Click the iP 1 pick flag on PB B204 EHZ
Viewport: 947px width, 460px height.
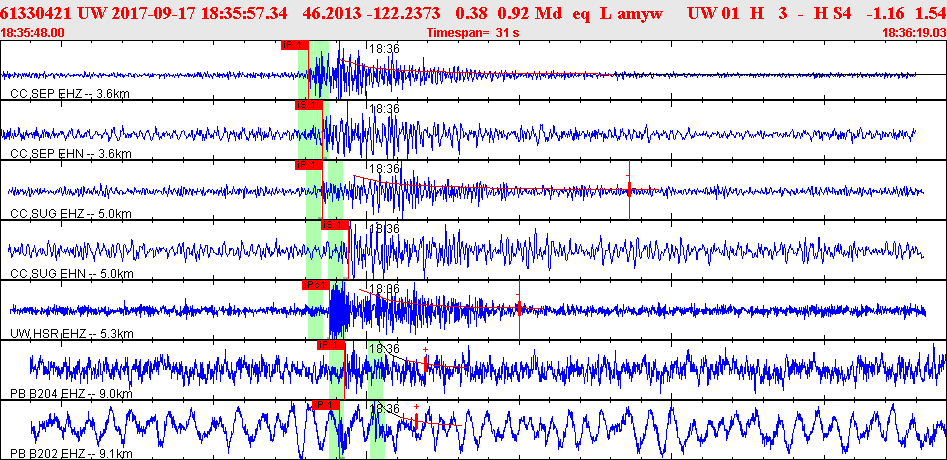(331, 345)
